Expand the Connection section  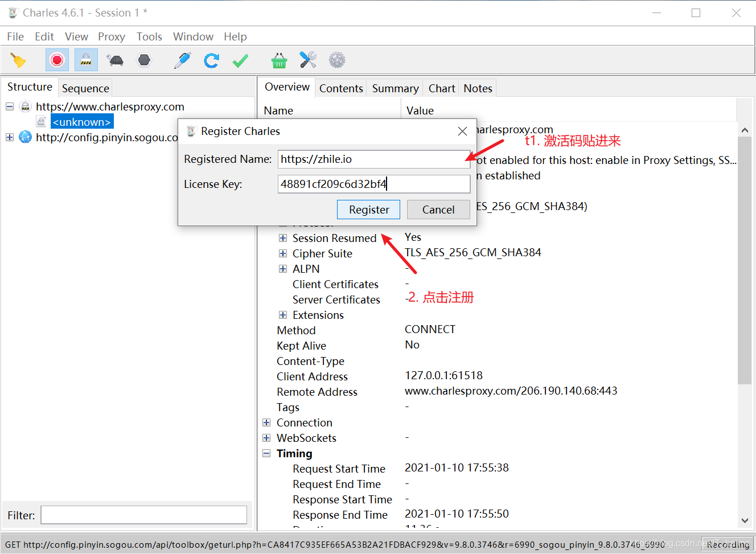tap(266, 422)
